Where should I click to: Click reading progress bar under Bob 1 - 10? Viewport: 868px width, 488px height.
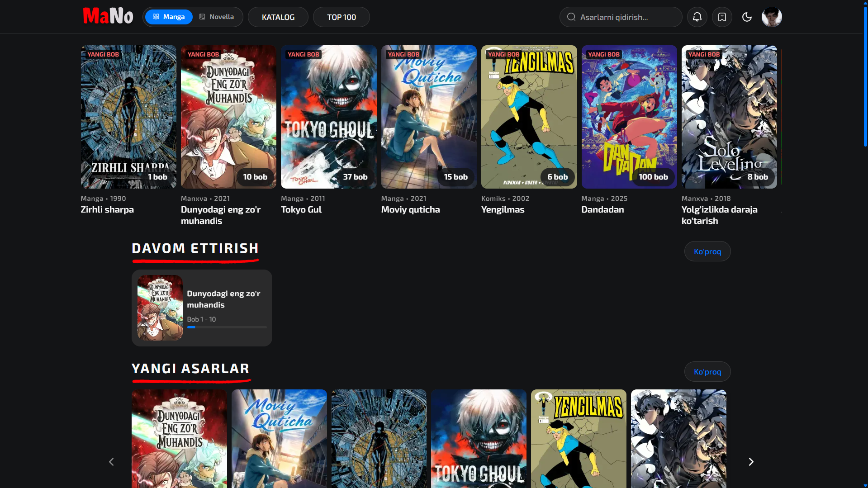click(x=227, y=327)
